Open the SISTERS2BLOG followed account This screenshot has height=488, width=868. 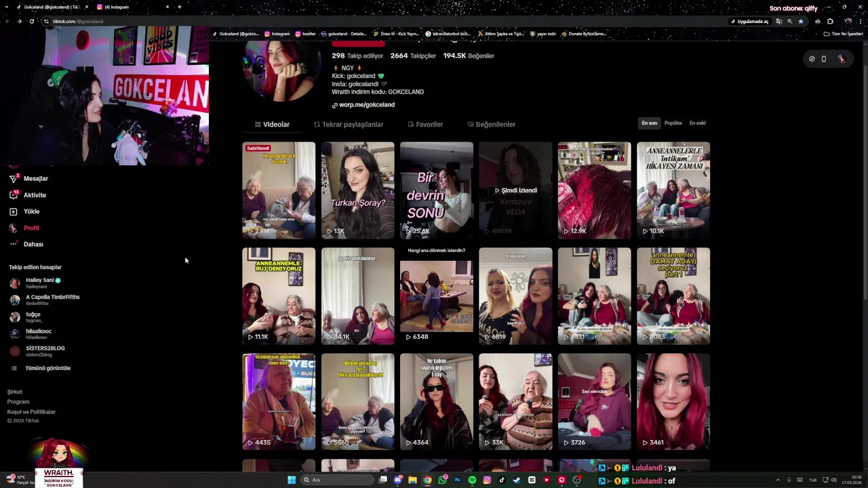pyautogui.click(x=37, y=350)
